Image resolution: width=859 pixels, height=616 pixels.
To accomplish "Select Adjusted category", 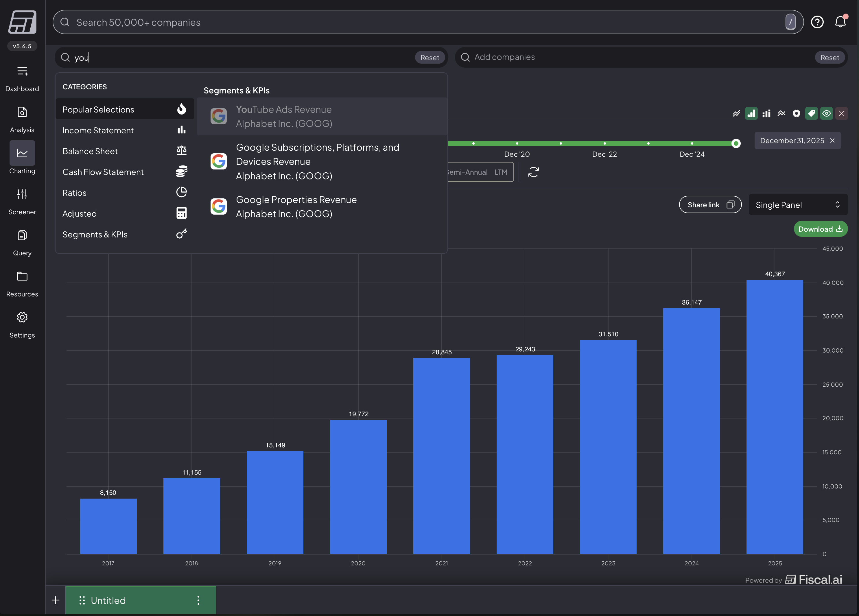I will click(125, 213).
